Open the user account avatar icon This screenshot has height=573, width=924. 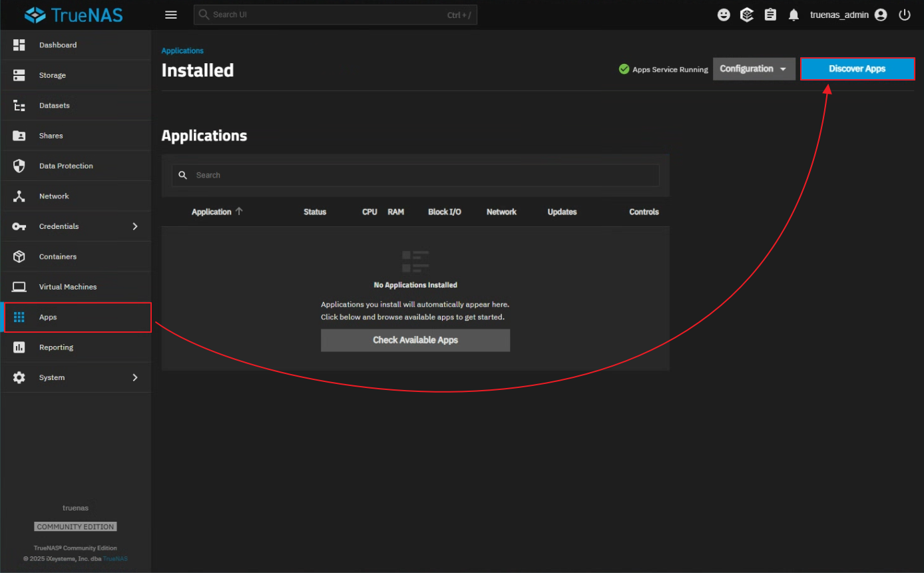[x=881, y=15]
